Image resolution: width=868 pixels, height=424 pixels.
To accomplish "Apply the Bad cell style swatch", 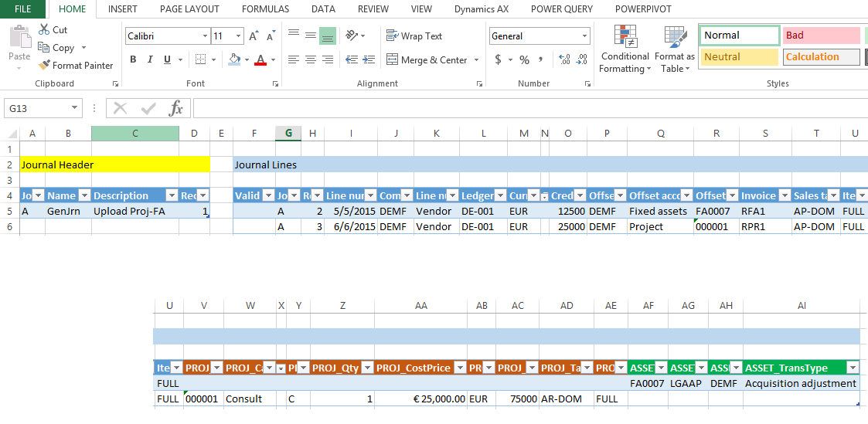I will (821, 36).
